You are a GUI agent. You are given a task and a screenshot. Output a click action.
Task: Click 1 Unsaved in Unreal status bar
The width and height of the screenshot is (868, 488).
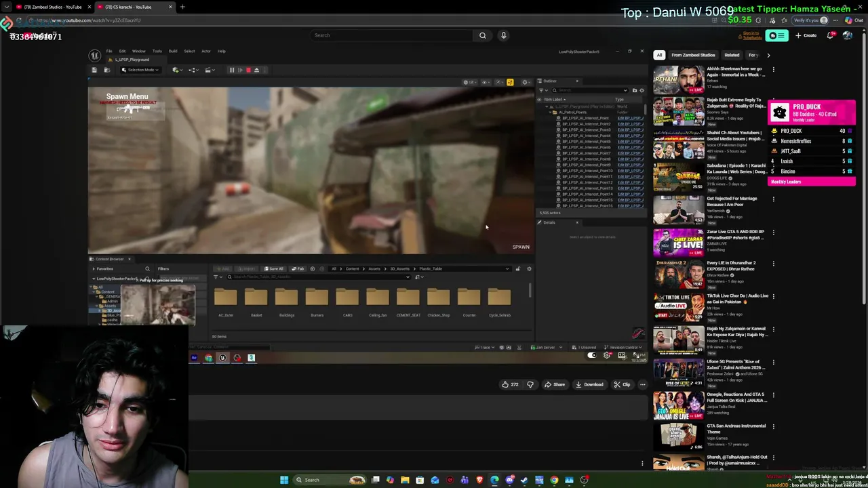click(584, 347)
